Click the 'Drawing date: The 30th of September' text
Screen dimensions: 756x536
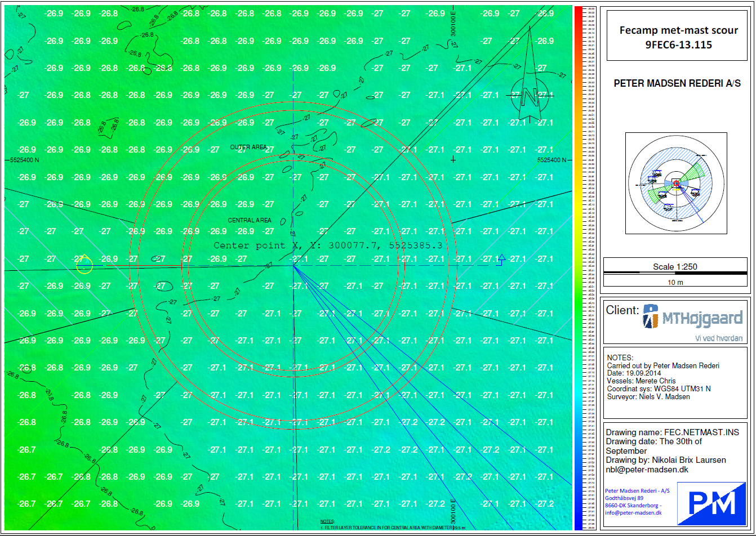coord(654,446)
